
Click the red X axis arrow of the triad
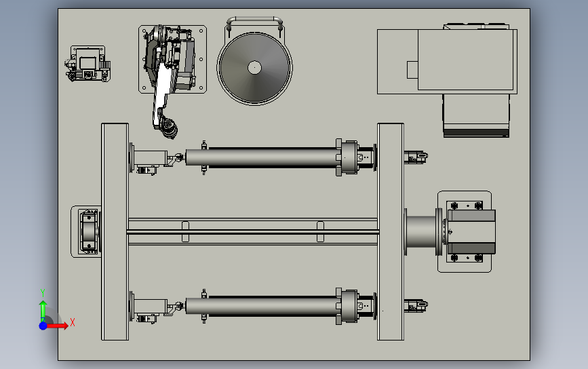pos(58,326)
